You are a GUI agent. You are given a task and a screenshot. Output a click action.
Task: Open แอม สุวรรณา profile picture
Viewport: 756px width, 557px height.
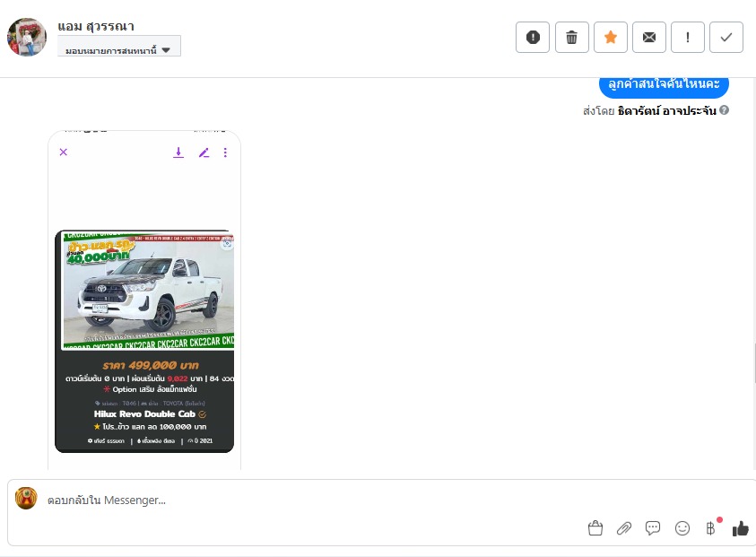pyautogui.click(x=27, y=37)
